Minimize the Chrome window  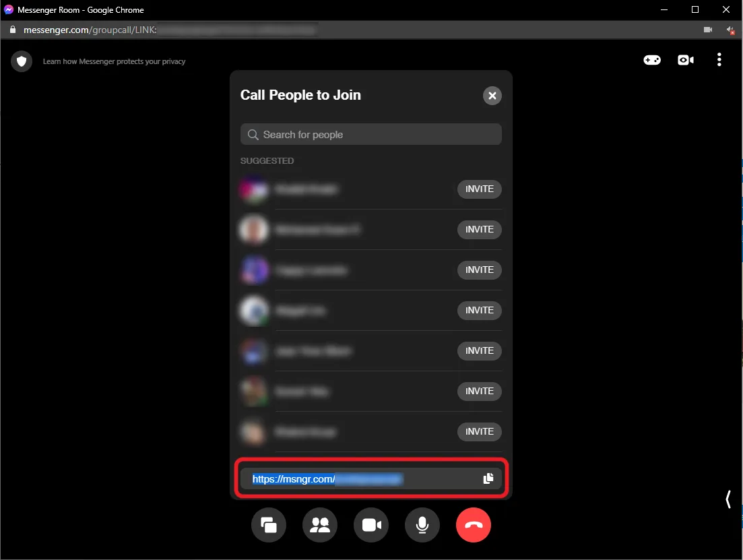pos(664,9)
